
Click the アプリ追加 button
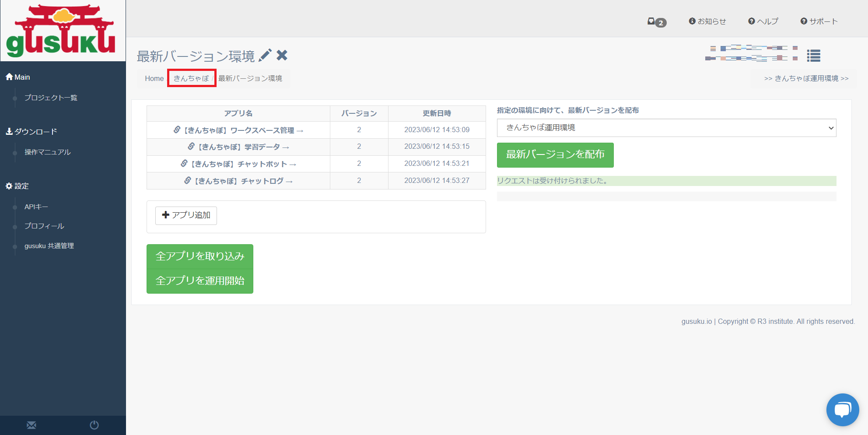click(x=186, y=215)
